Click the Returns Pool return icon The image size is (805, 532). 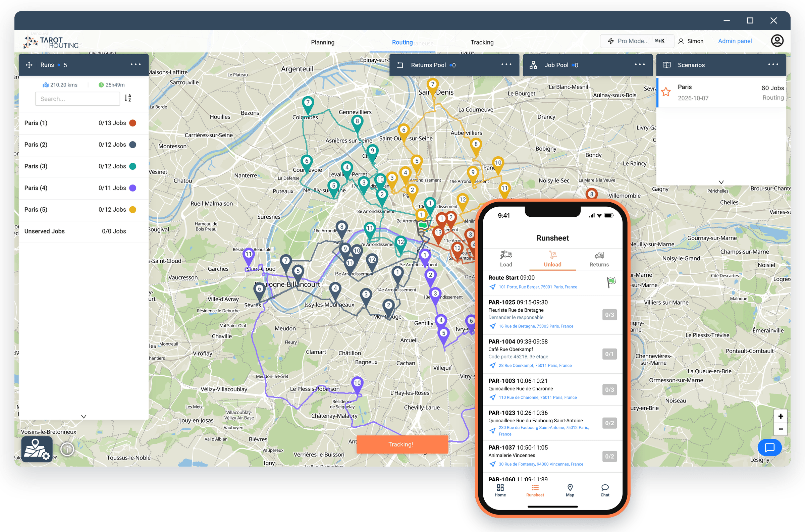coord(400,65)
